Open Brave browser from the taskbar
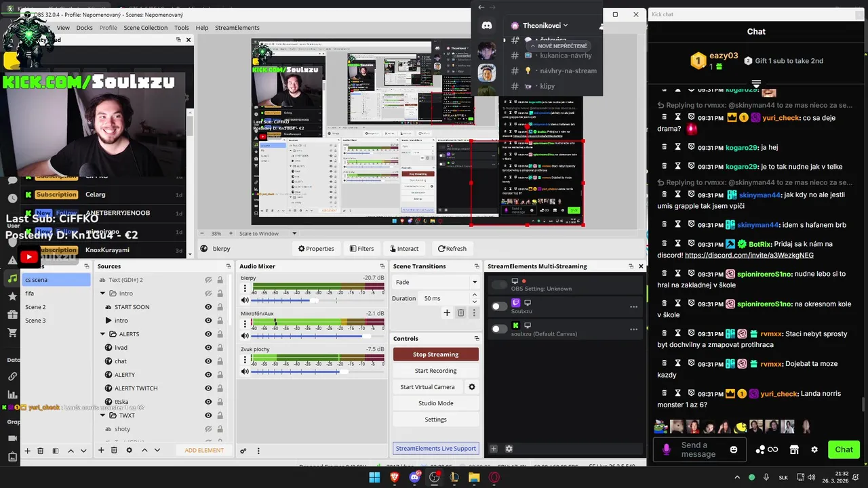The height and width of the screenshot is (488, 868). 395,477
